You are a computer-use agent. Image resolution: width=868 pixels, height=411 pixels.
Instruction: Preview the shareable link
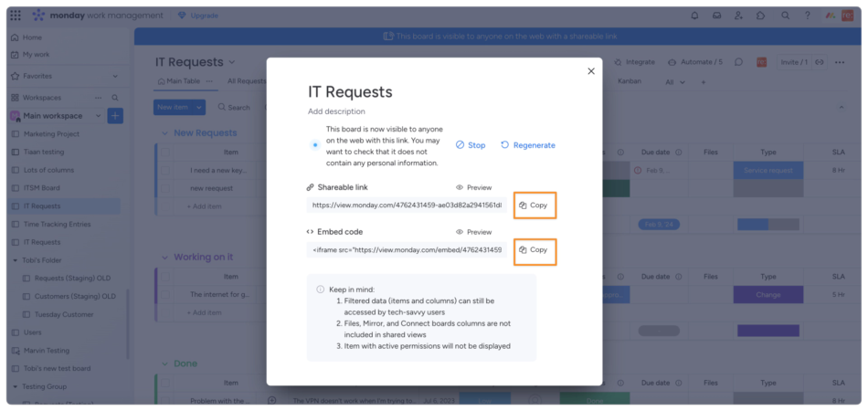[x=473, y=187]
